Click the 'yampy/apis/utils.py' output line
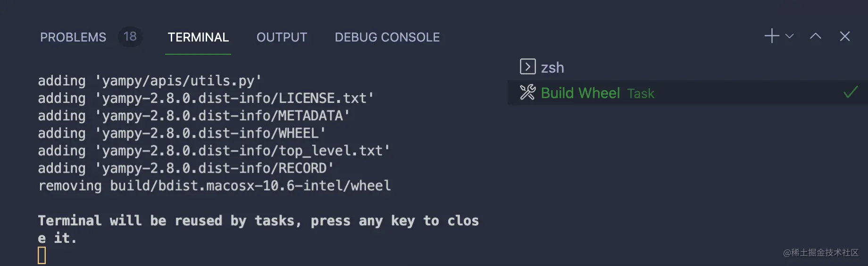Image resolution: width=868 pixels, height=266 pixels. point(150,81)
